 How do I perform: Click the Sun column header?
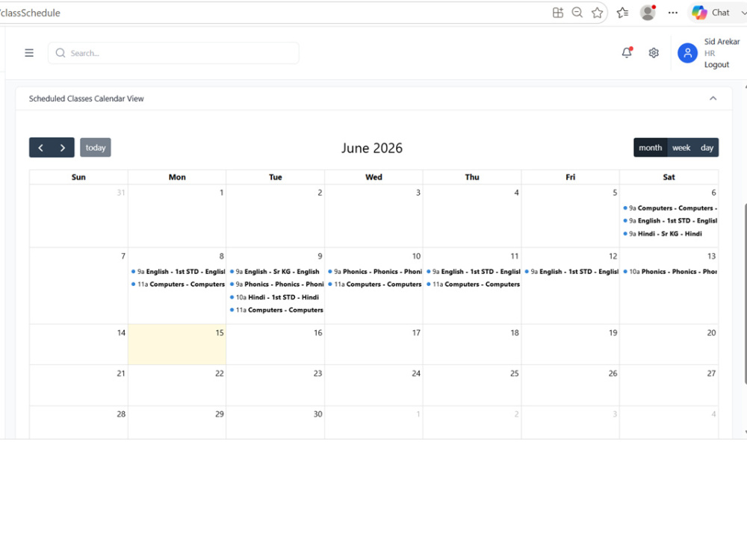tap(78, 177)
